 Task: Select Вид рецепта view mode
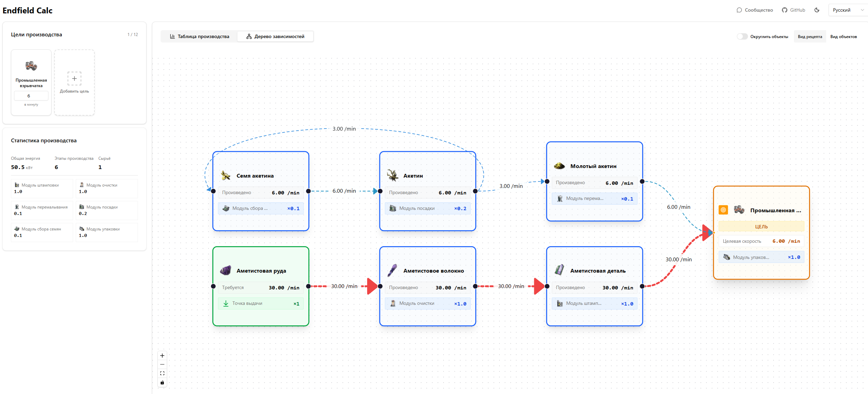[x=810, y=37]
